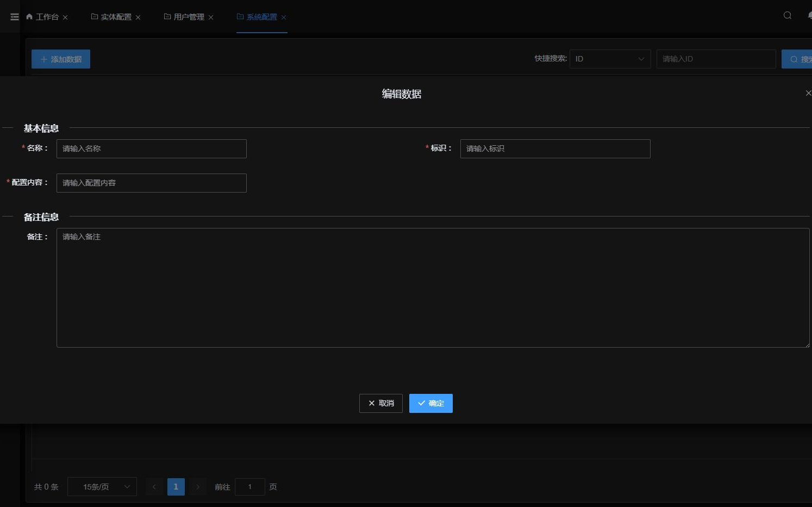
Task: Click the plus icon on 添加数据 button
Action: 44,59
